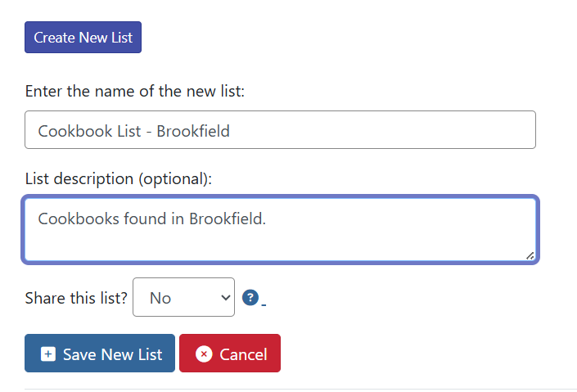The image size is (577, 392).
Task: Click the dropdown chevron arrow beside No
Action: point(226,298)
